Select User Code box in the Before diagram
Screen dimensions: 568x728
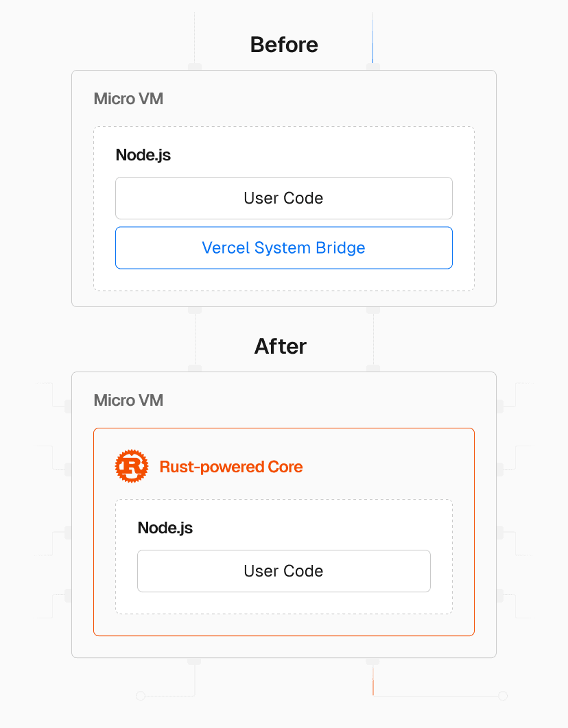[x=283, y=198]
